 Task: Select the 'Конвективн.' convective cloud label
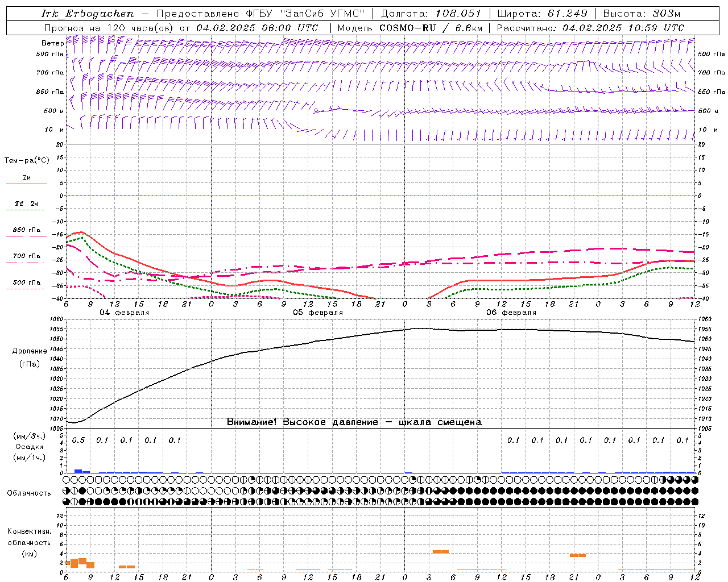[30, 531]
